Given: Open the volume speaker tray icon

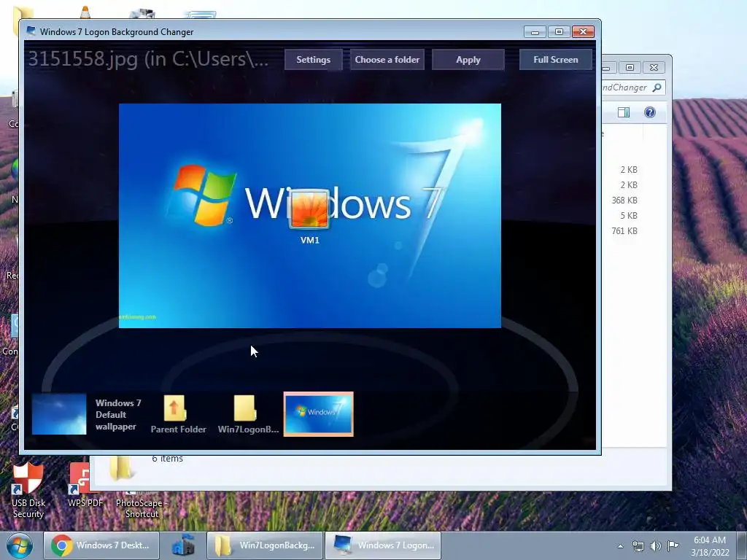Looking at the screenshot, I should [x=656, y=546].
